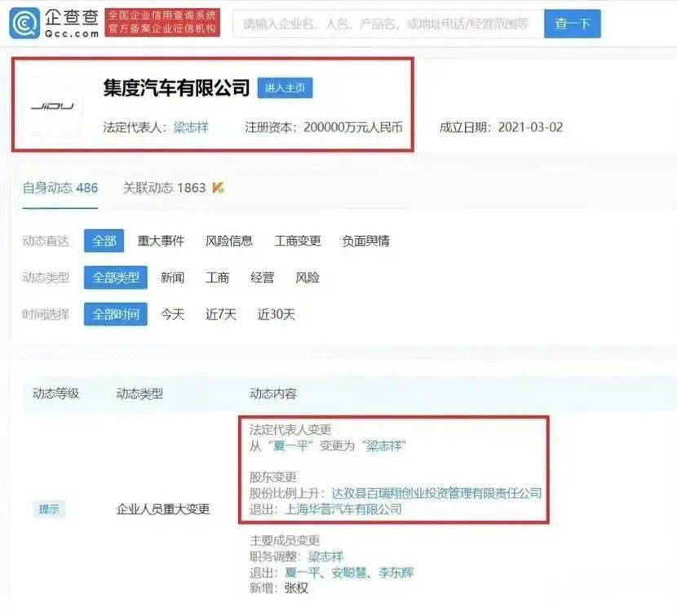Click the 动态类型 column header
This screenshot has height=616, width=677.
(x=139, y=393)
